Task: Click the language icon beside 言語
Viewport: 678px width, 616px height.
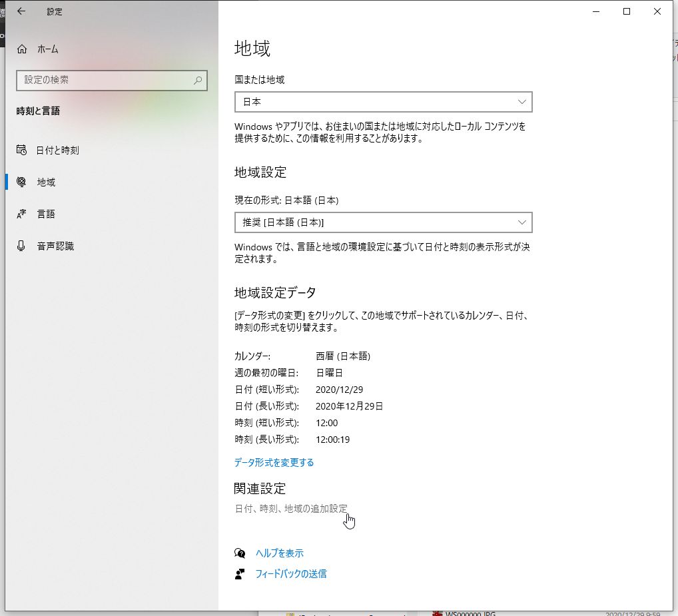Action: click(21, 214)
